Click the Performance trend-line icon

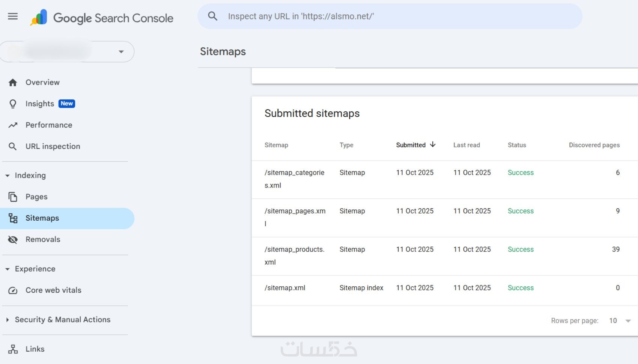click(13, 125)
